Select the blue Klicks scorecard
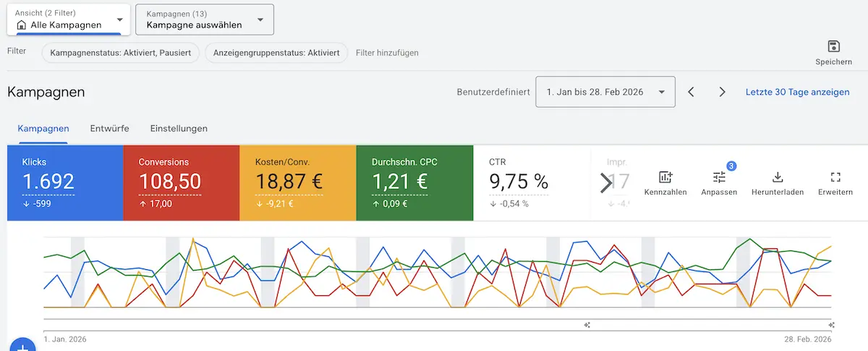 tap(65, 182)
